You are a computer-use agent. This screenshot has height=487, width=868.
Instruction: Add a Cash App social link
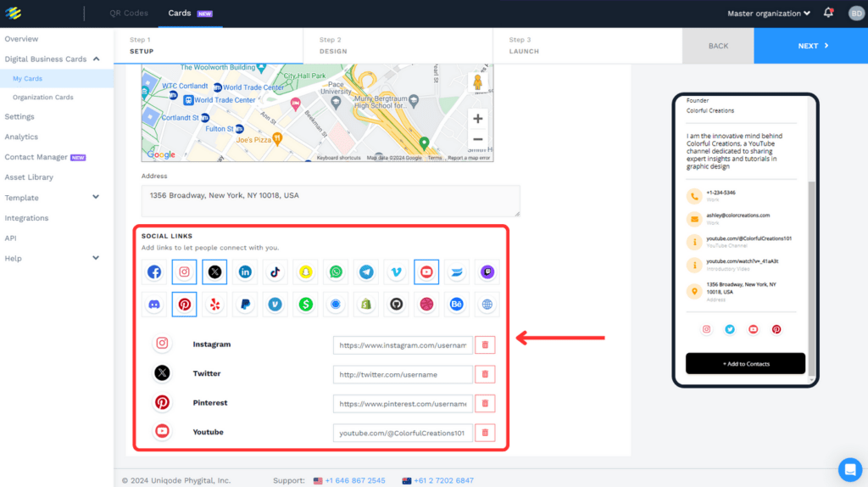[305, 305]
